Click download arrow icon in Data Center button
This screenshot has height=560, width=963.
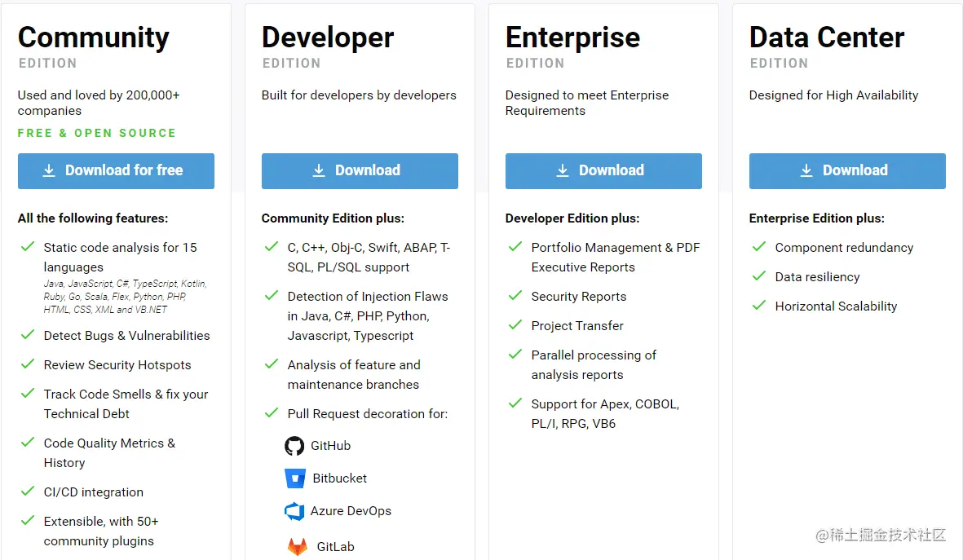point(806,170)
